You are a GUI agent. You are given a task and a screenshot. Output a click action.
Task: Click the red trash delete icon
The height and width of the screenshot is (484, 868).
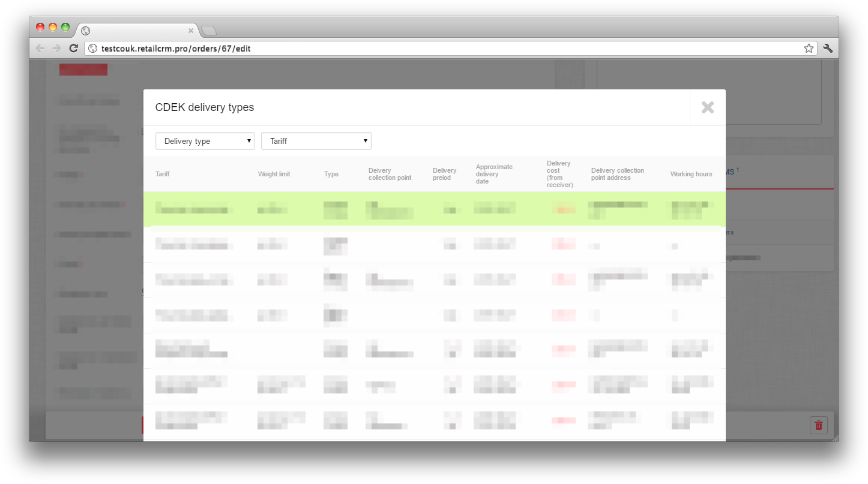click(819, 425)
